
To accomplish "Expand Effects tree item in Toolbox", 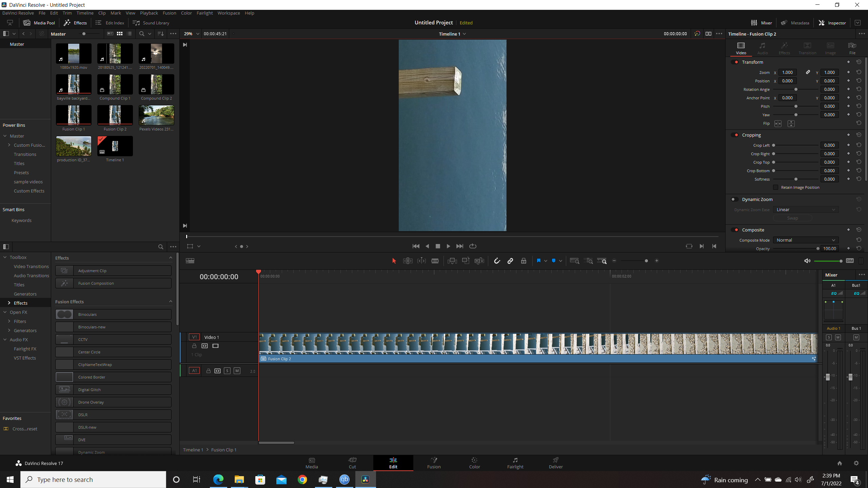I will (9, 303).
